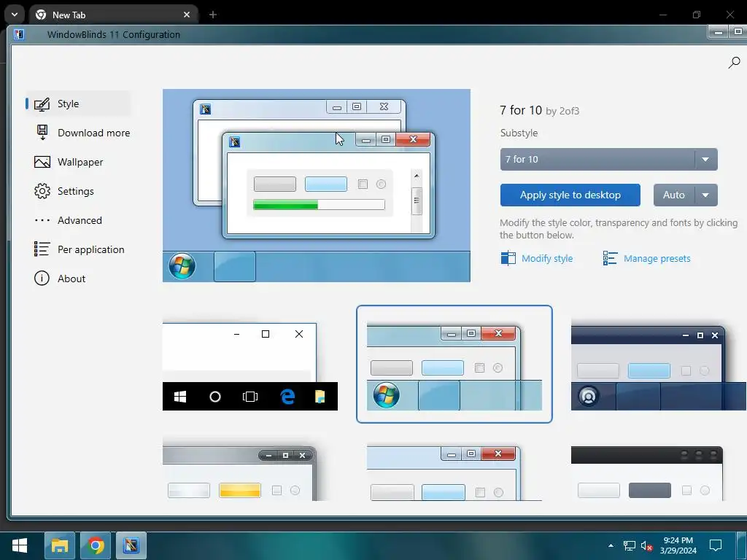
Task: Open the Style section in sidebar
Action: pos(78,104)
